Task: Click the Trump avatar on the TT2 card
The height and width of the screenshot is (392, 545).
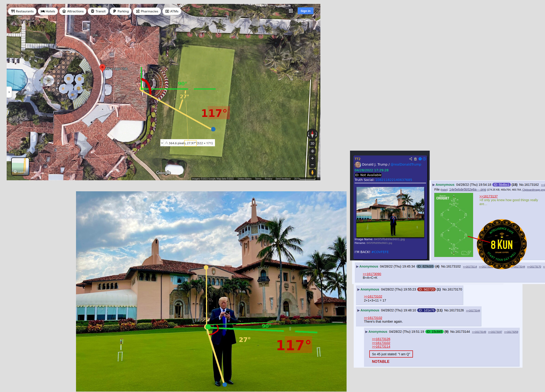Action: (358, 165)
